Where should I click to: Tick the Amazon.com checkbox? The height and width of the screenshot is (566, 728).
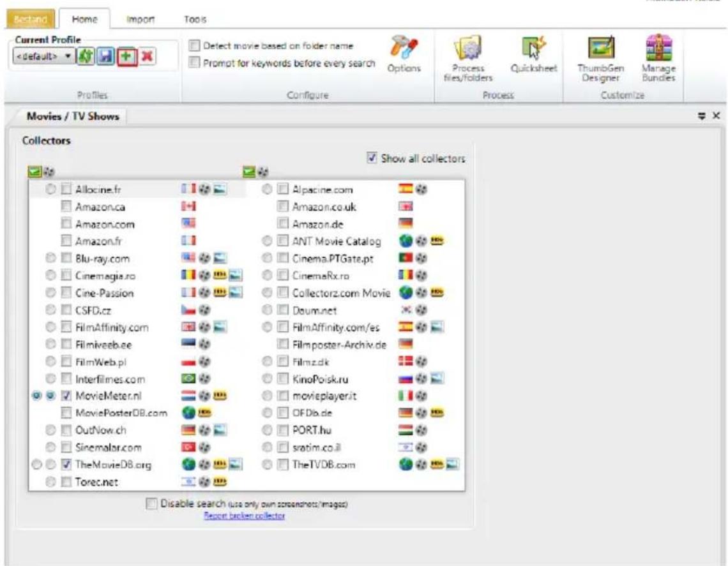pos(66,223)
